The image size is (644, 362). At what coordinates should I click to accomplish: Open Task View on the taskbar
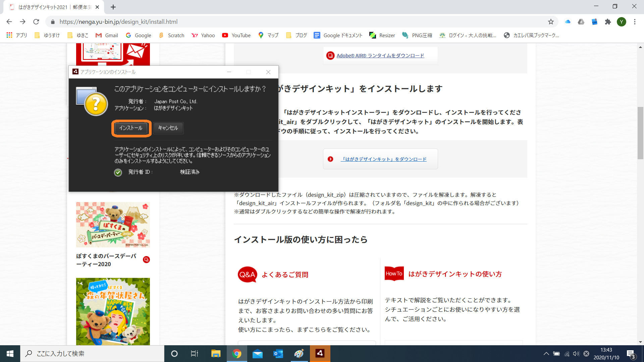[x=195, y=354]
